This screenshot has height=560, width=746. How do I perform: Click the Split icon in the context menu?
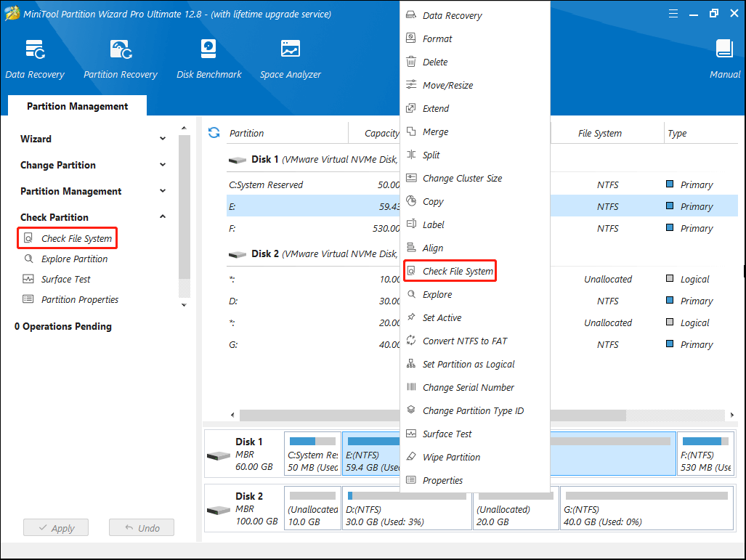[x=411, y=155]
